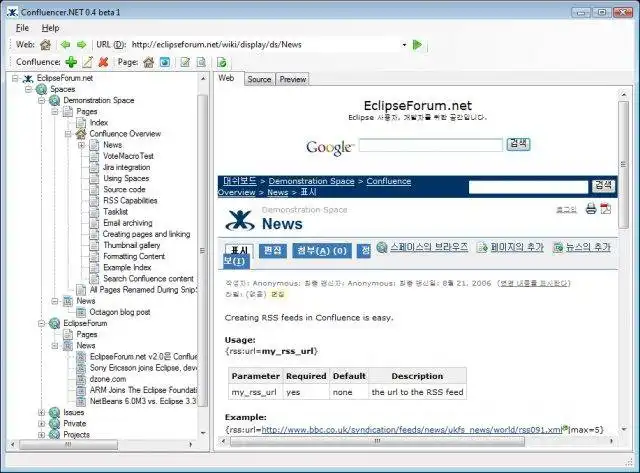Click the web view vertical scrollbar thumb

pos(623,164)
